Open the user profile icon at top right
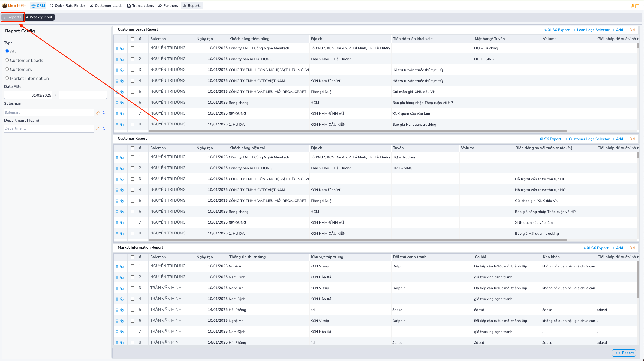The width and height of the screenshot is (644, 361). [633, 5]
